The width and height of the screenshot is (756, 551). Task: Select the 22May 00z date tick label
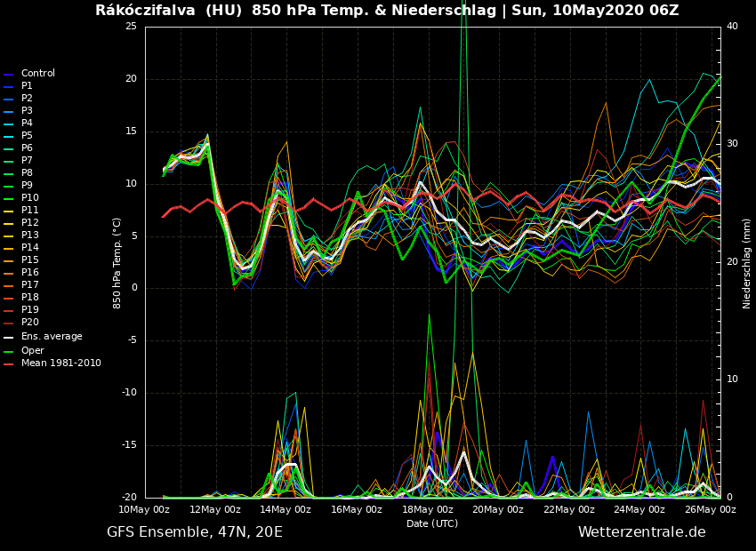(568, 510)
